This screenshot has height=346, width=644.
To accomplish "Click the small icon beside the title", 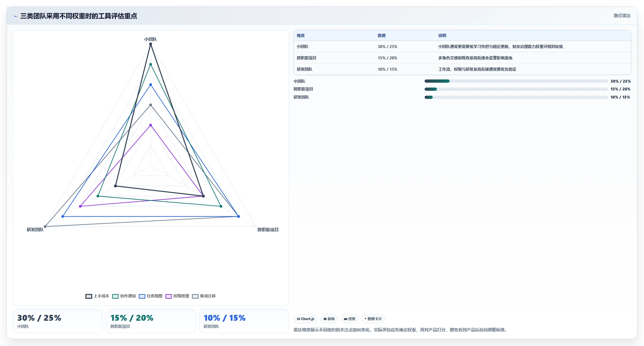I will pyautogui.click(x=15, y=16).
